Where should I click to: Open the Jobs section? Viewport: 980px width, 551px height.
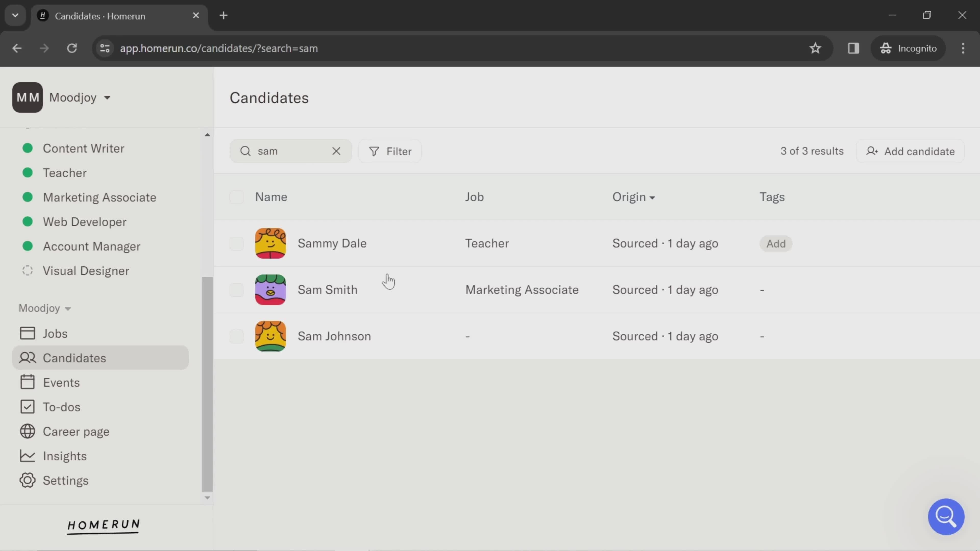click(55, 333)
